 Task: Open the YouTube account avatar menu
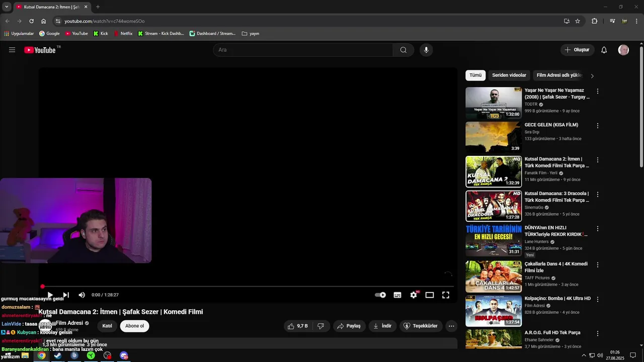pos(623,50)
